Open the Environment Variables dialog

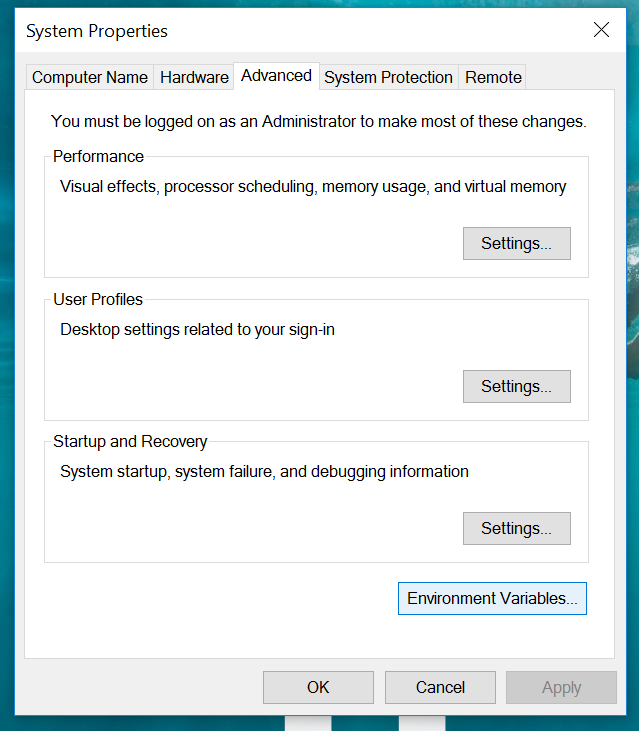point(492,599)
